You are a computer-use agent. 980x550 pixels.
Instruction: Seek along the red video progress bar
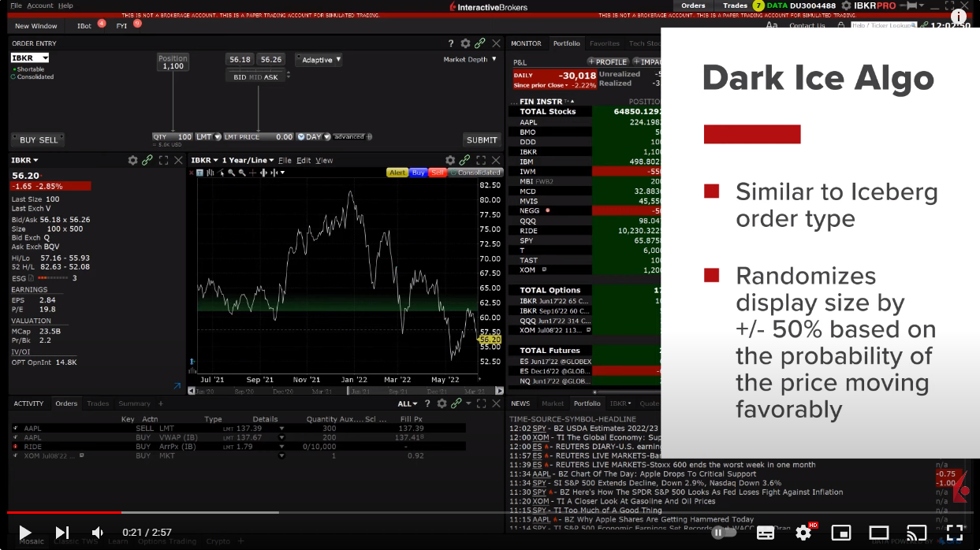click(x=490, y=512)
